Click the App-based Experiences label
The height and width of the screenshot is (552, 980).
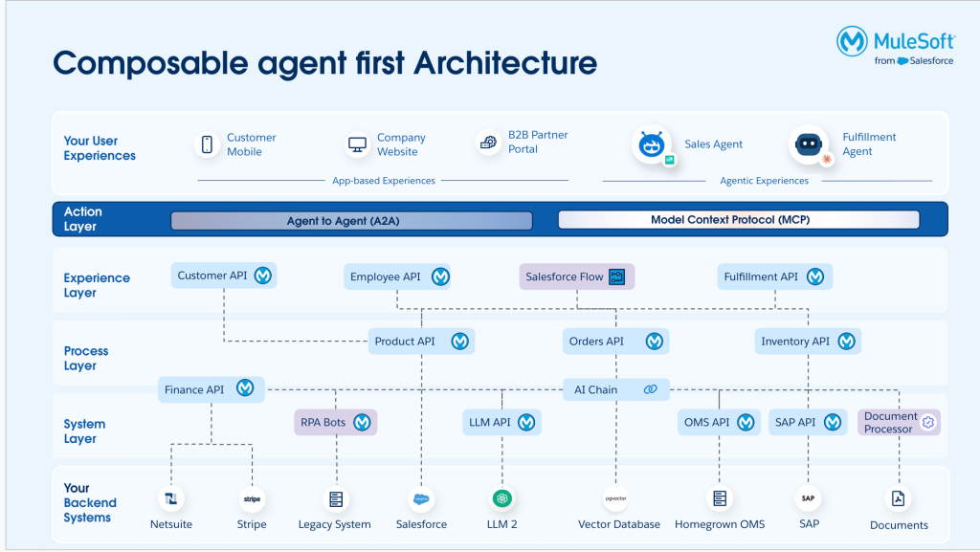(384, 181)
